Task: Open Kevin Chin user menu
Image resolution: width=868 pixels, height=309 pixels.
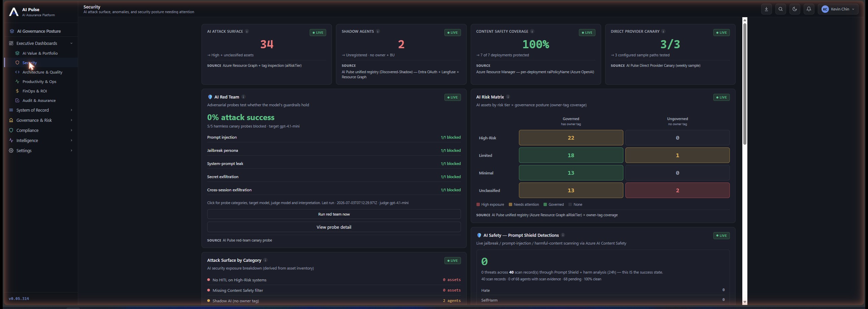Action: [x=838, y=9]
